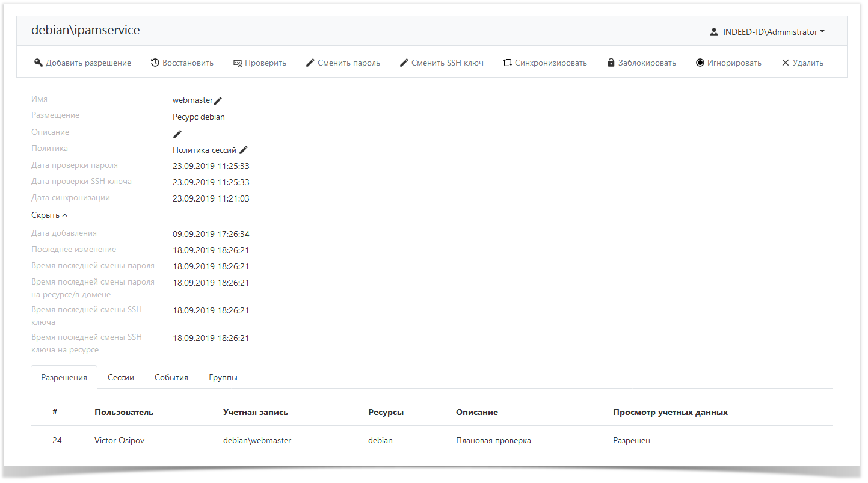
Task: Click the Проверить verification icon
Action: pyautogui.click(x=237, y=62)
